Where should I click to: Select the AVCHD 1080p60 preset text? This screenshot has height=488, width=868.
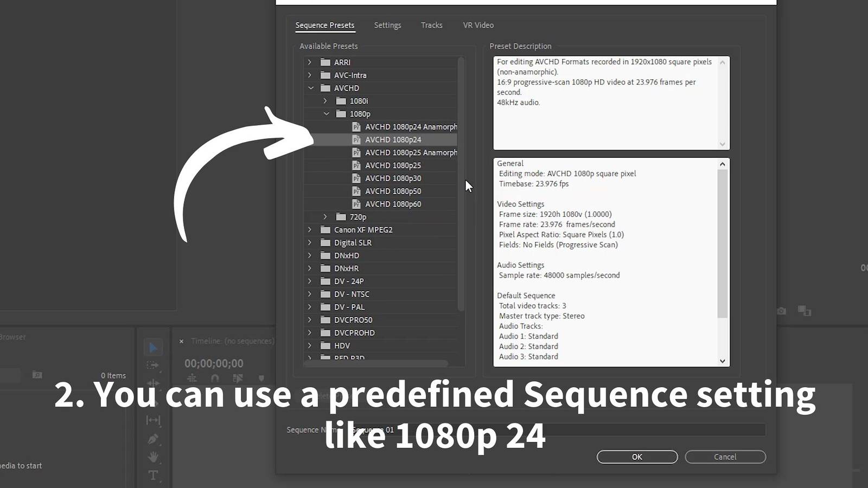pyautogui.click(x=393, y=204)
